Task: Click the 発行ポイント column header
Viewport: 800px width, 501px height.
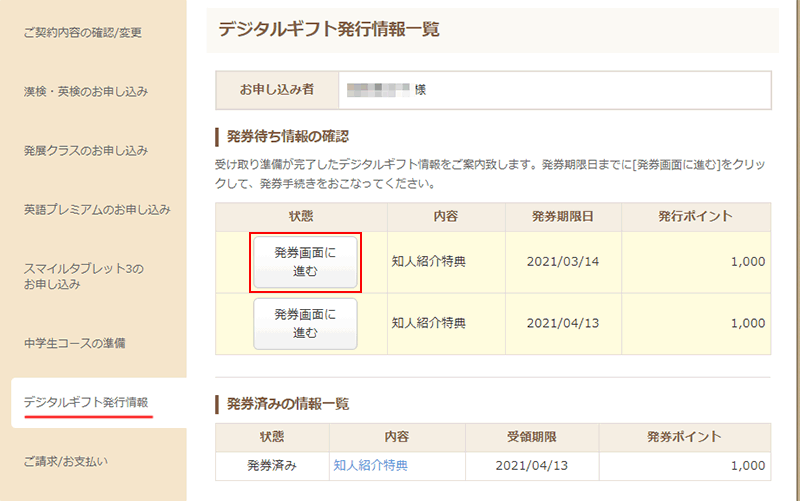Action: pyautogui.click(x=695, y=217)
